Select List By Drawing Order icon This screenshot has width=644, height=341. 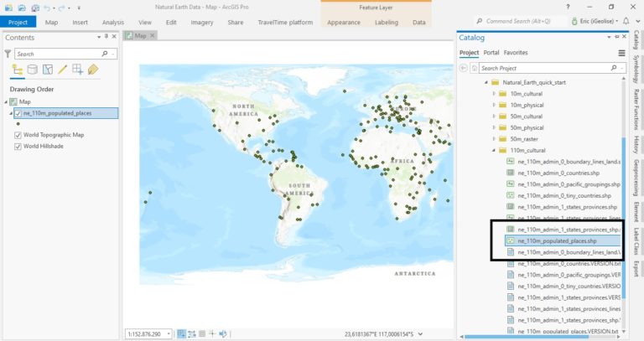click(18, 70)
